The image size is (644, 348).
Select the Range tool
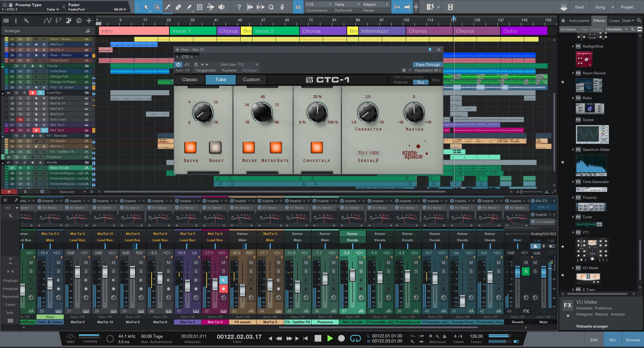click(x=157, y=7)
